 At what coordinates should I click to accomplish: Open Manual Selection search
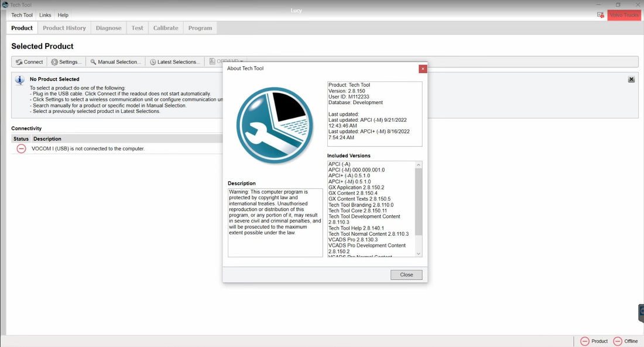pos(115,62)
